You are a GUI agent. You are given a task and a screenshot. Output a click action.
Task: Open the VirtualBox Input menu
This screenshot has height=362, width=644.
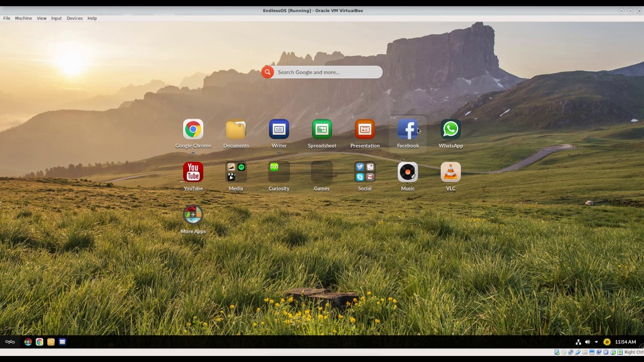[56, 18]
